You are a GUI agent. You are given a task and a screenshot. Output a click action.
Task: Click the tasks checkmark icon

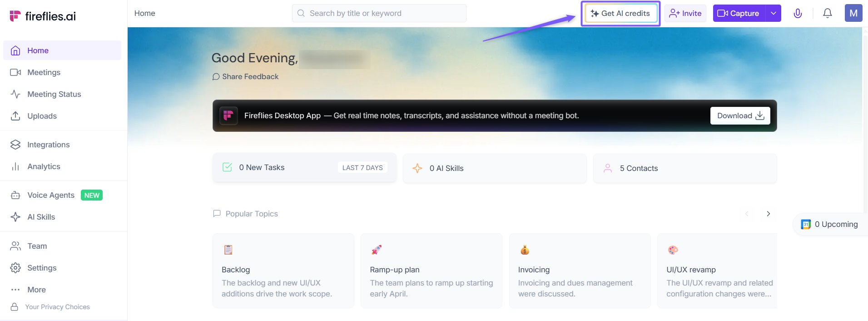coord(227,167)
